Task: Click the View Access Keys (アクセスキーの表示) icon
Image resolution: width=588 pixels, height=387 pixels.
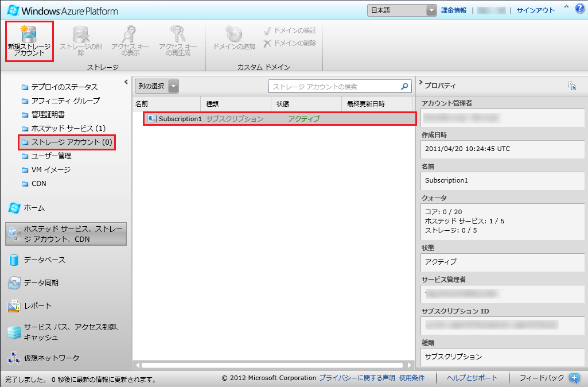Action: click(x=130, y=34)
